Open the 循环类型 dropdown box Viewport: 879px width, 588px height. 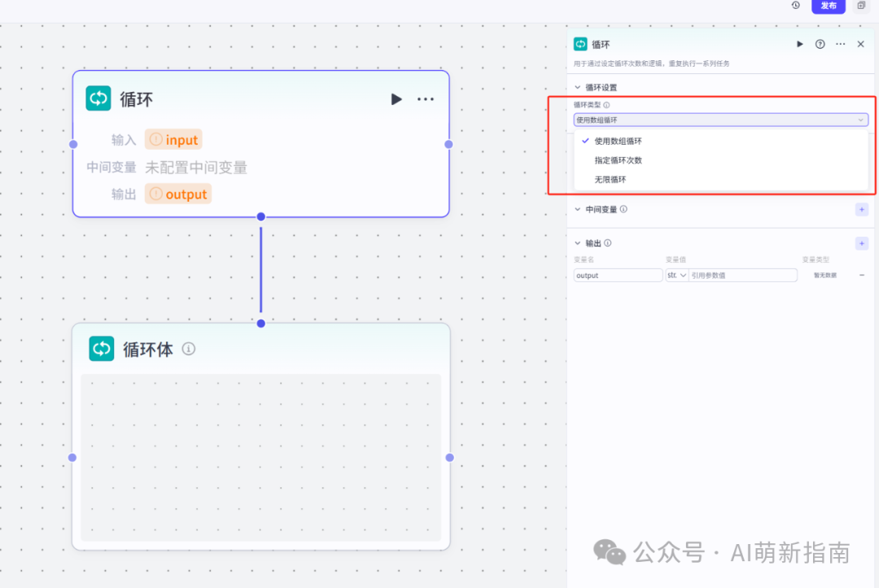point(720,120)
